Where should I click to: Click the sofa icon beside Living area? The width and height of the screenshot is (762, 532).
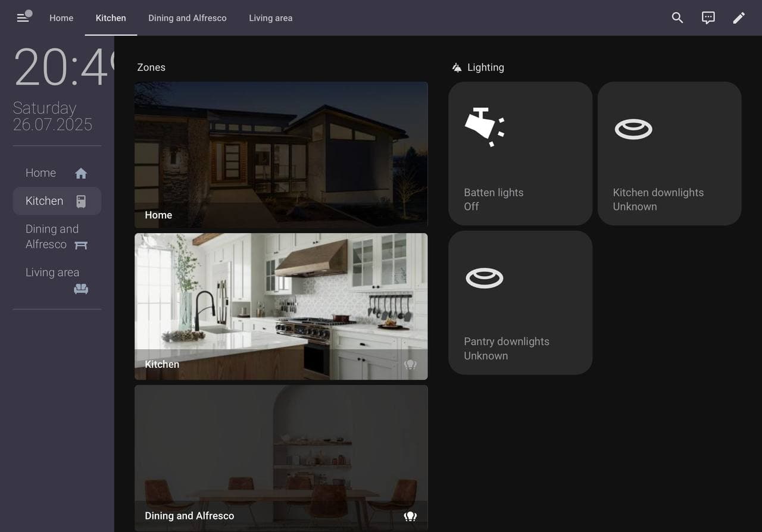tap(81, 289)
